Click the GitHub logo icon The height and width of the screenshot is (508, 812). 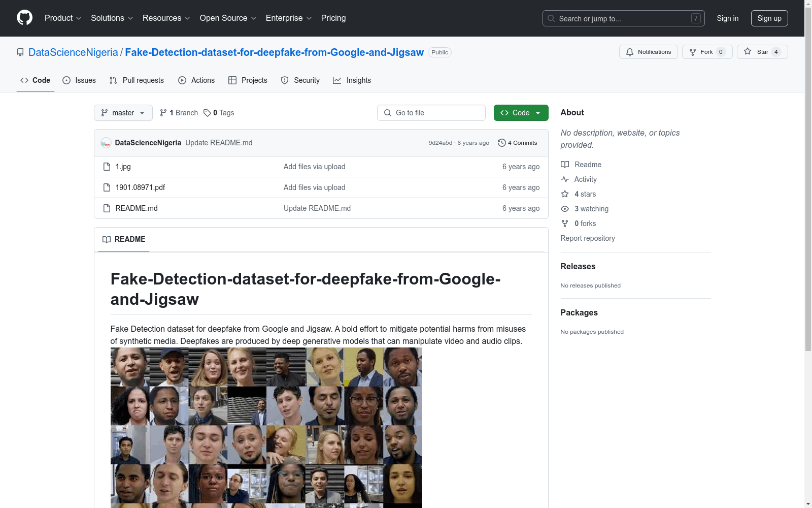24,18
